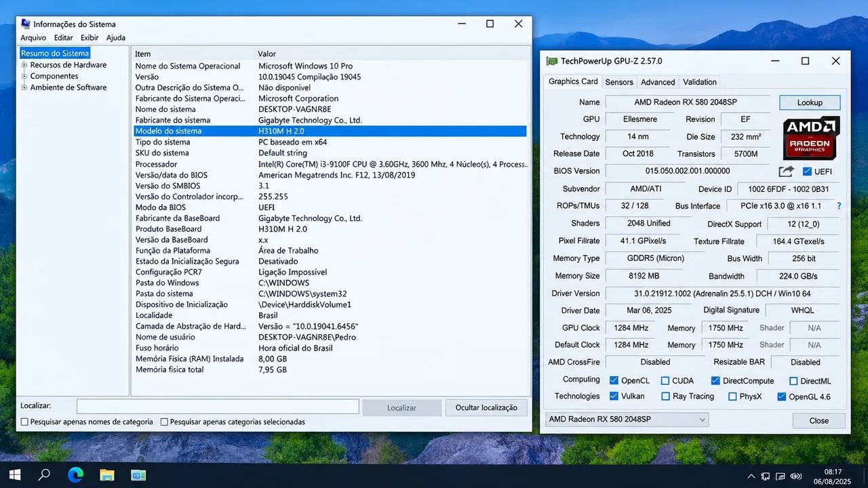The width and height of the screenshot is (868, 488).
Task: Click the Bus Interface question mark icon
Action: click(839, 206)
